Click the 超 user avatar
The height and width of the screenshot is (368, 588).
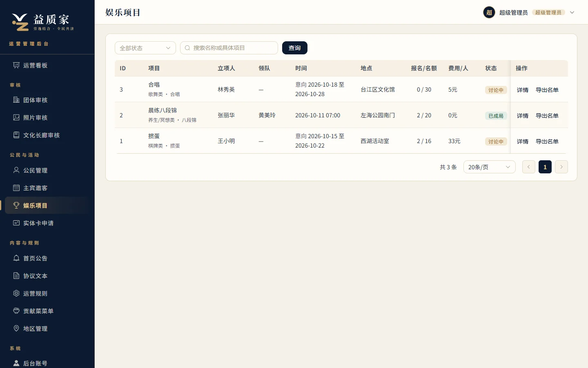click(x=489, y=12)
